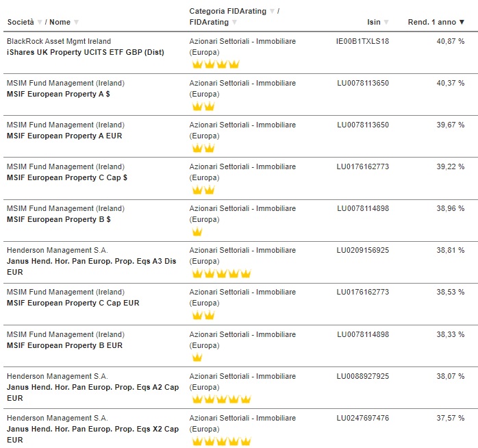Sort by FIDArating arrow
This screenshot has width=478, height=448.
[234, 22]
